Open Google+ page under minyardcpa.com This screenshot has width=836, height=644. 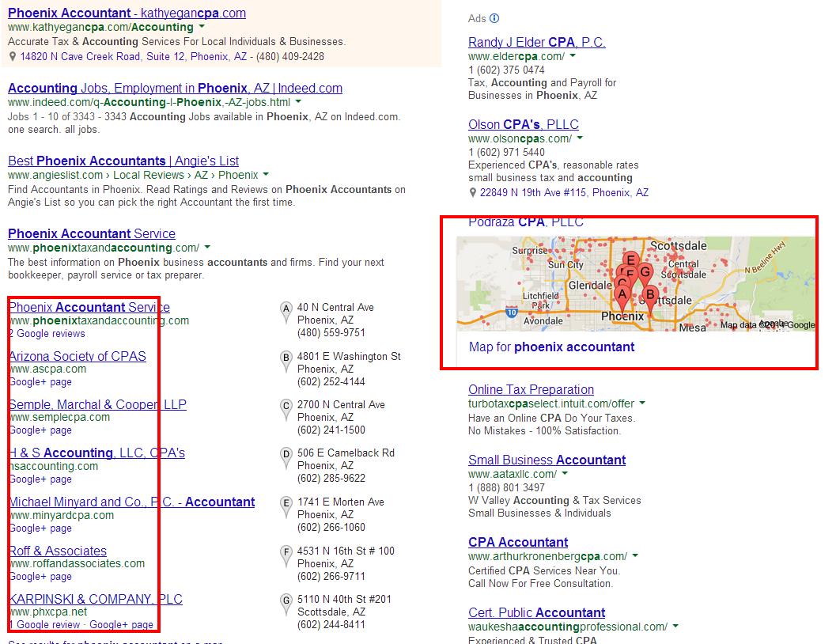[40, 528]
